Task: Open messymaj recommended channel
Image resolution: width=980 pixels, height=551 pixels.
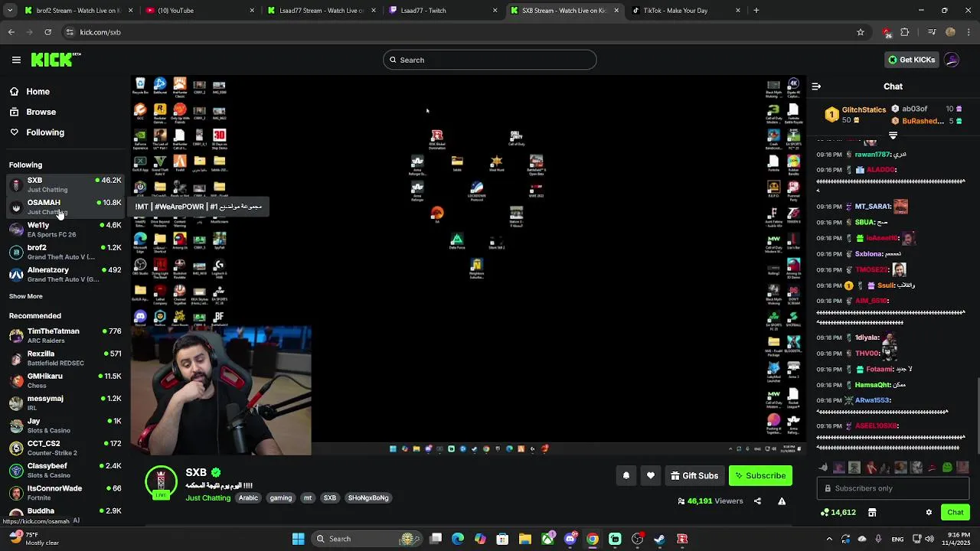Action: pyautogui.click(x=65, y=403)
